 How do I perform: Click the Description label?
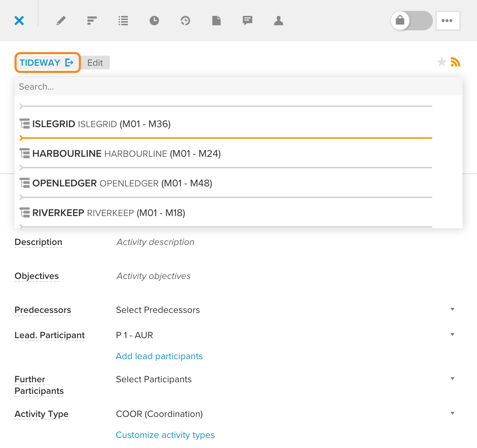click(38, 242)
